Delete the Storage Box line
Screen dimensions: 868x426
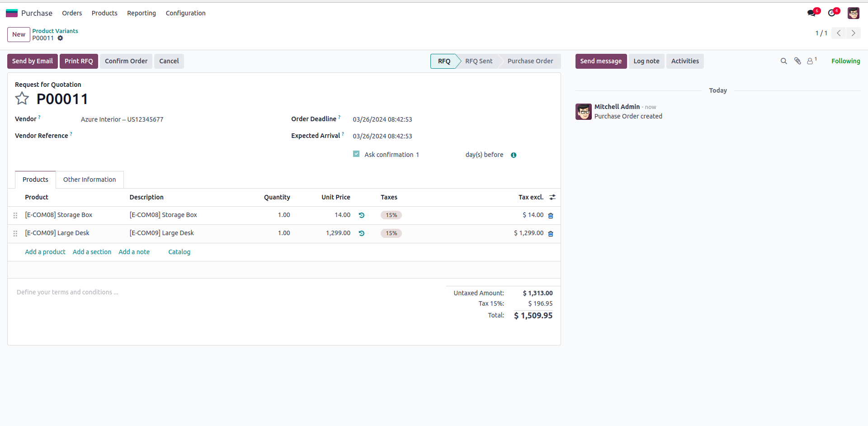pyautogui.click(x=551, y=216)
